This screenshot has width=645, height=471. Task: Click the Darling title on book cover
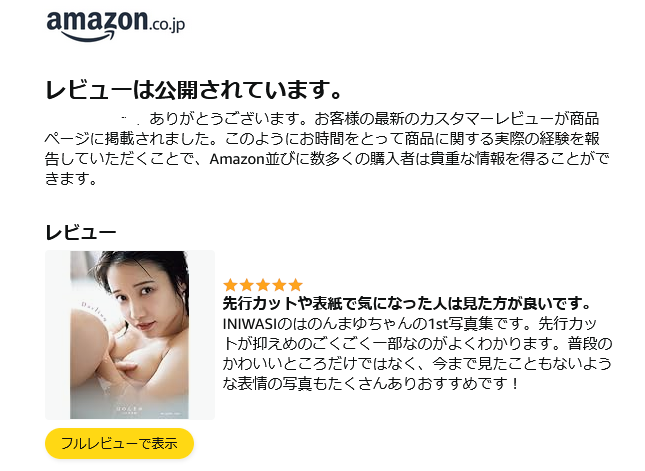pos(94,311)
